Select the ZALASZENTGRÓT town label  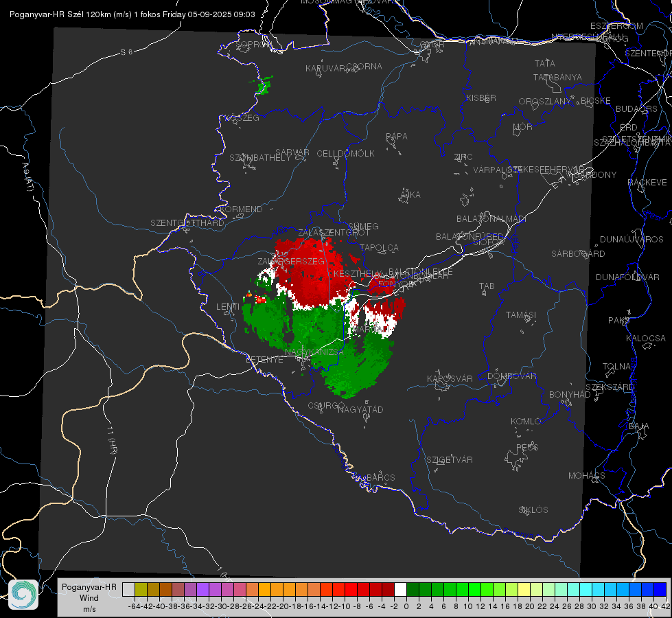pos(334,233)
